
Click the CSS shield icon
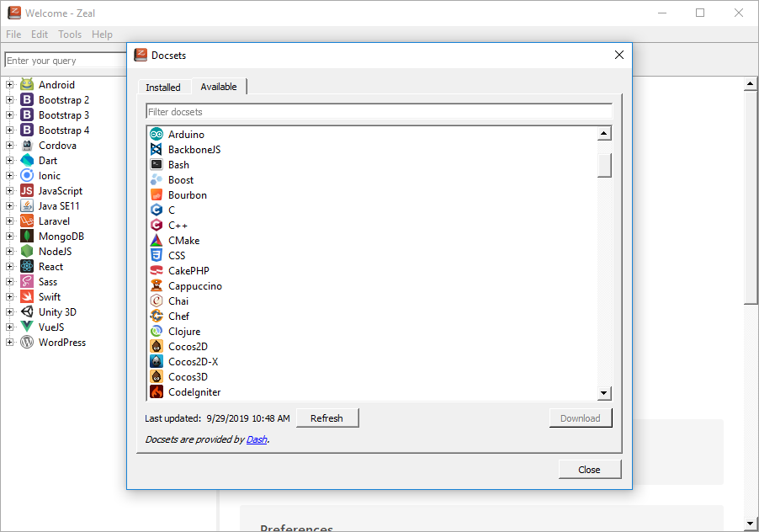pos(157,255)
